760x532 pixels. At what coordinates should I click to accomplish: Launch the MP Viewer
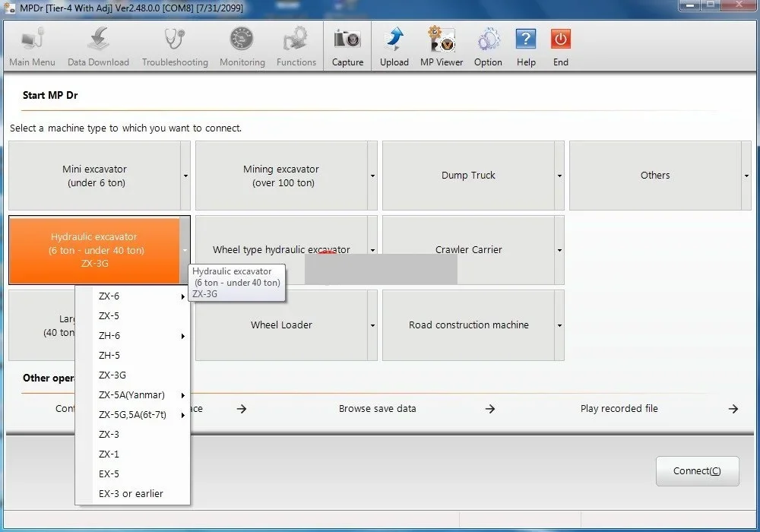[x=441, y=44]
